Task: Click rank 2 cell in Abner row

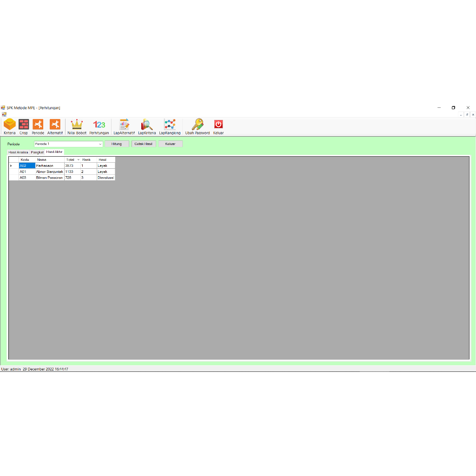Action: pos(88,172)
